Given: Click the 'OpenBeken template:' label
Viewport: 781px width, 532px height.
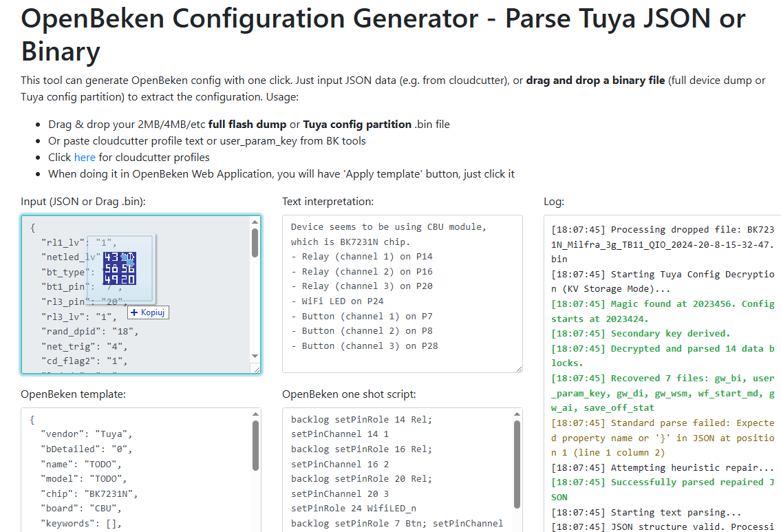Looking at the screenshot, I should (x=73, y=394).
